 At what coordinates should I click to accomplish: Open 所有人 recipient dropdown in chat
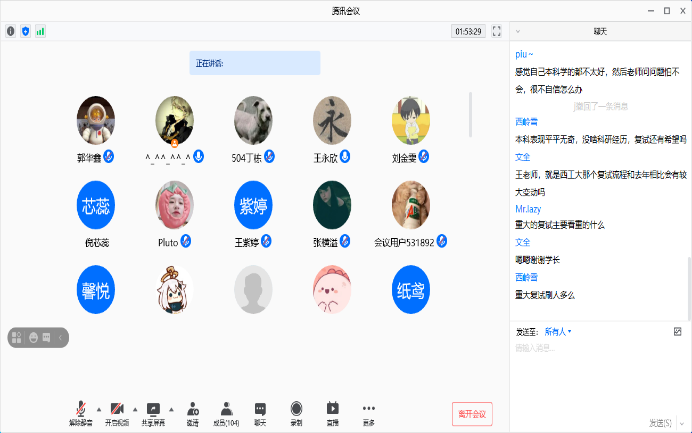558,331
